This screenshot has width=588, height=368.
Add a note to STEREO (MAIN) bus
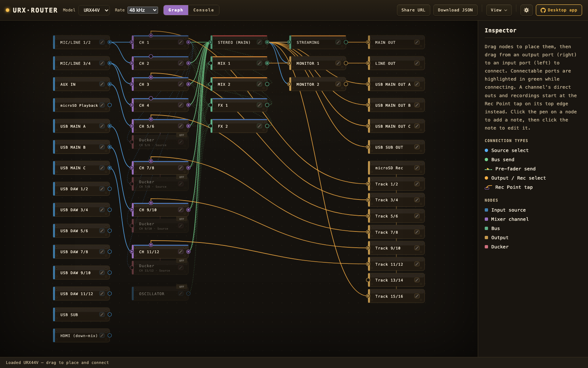(x=259, y=42)
